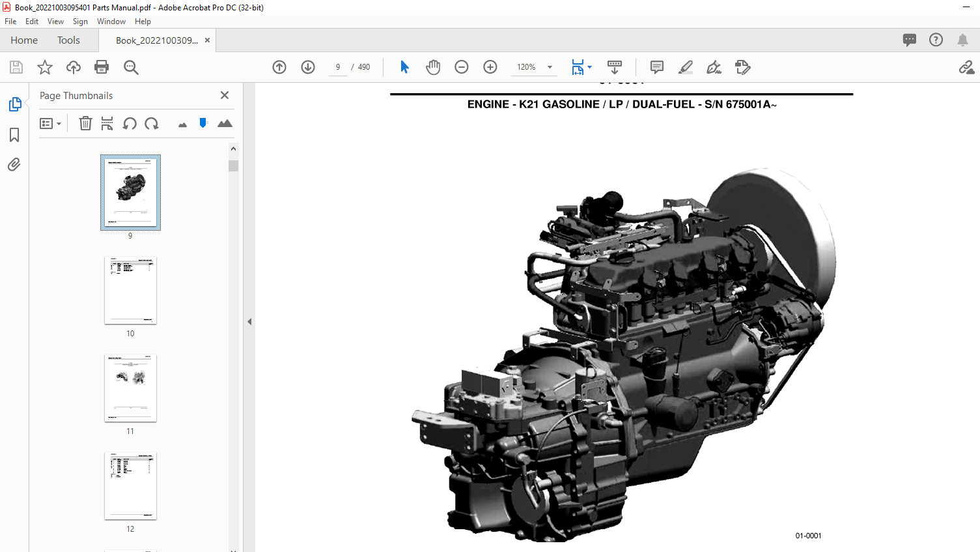Click the Save file icon

pyautogui.click(x=16, y=67)
